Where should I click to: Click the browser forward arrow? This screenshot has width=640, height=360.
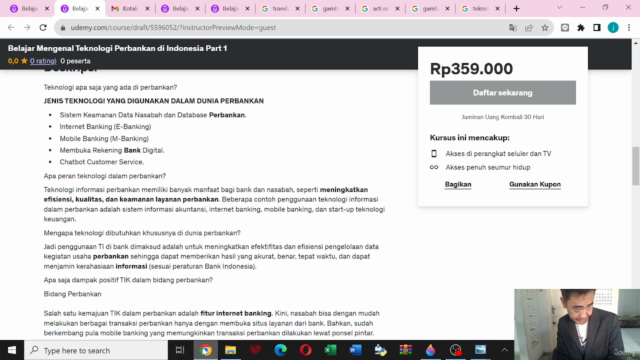[27, 27]
